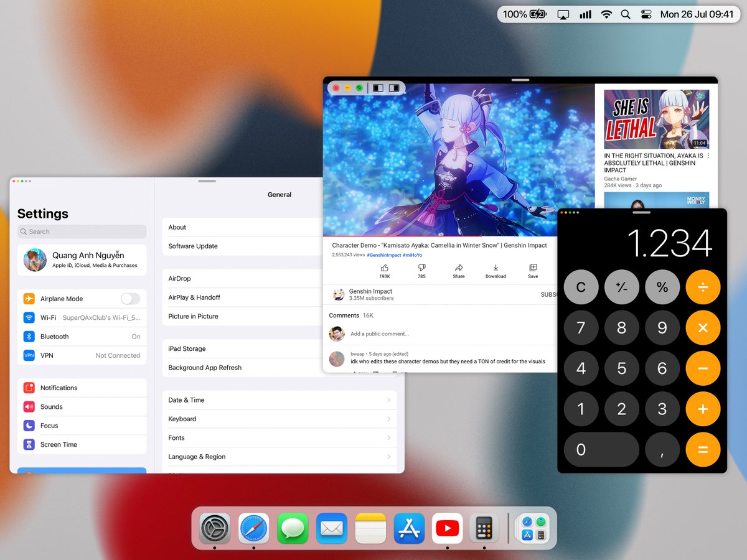Click calculator digit 7 button
This screenshot has height=560, width=747.
coord(581,328)
